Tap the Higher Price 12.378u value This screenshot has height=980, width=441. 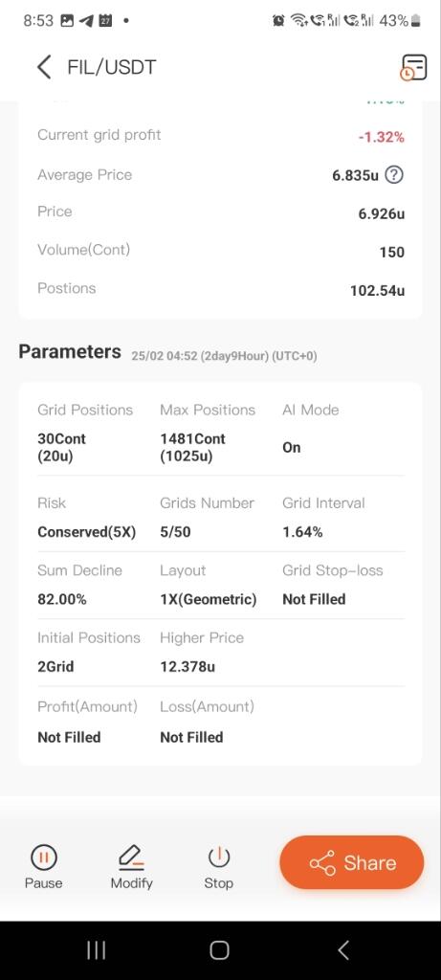187,666
